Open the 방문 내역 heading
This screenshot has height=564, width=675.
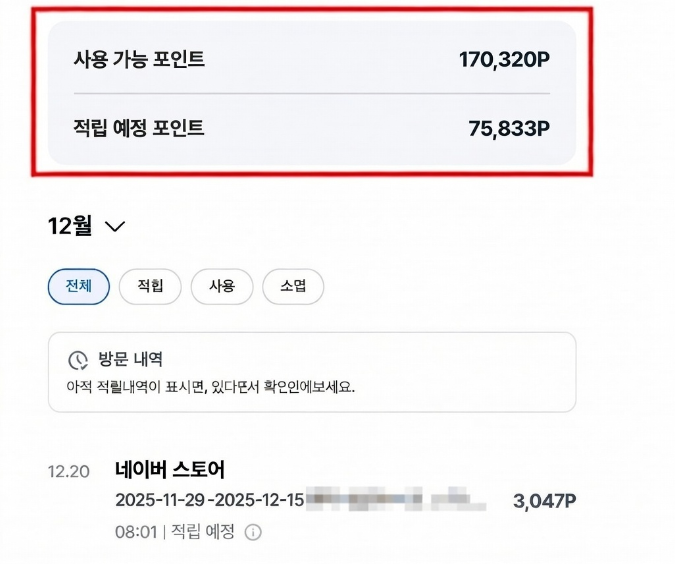click(x=129, y=359)
